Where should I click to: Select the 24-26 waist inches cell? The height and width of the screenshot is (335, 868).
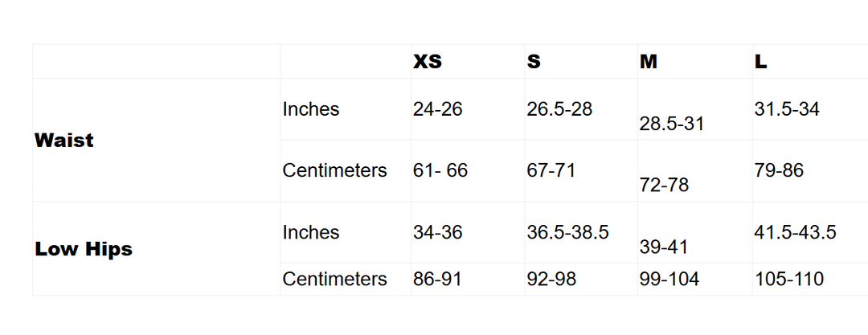click(438, 109)
